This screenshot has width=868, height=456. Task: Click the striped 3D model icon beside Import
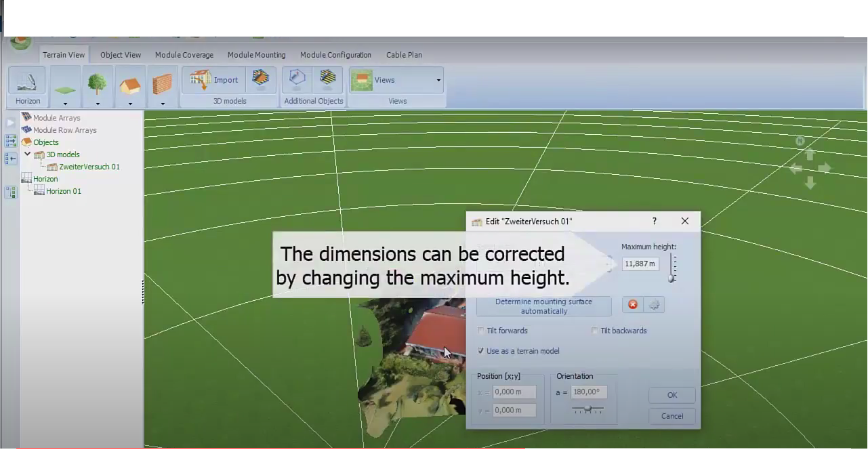click(261, 79)
